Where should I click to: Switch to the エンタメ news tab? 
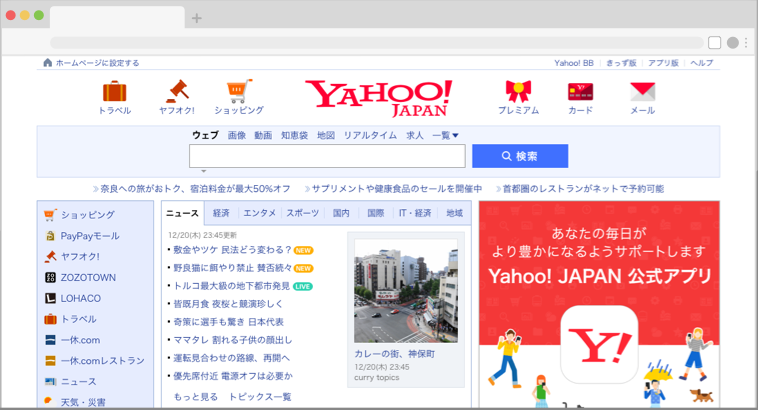[x=259, y=213]
